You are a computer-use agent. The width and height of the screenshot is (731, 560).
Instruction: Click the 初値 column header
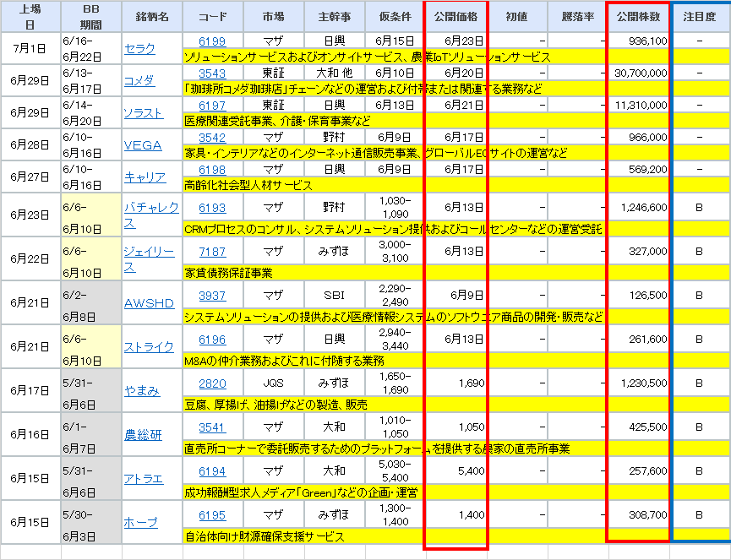pyautogui.click(x=517, y=16)
